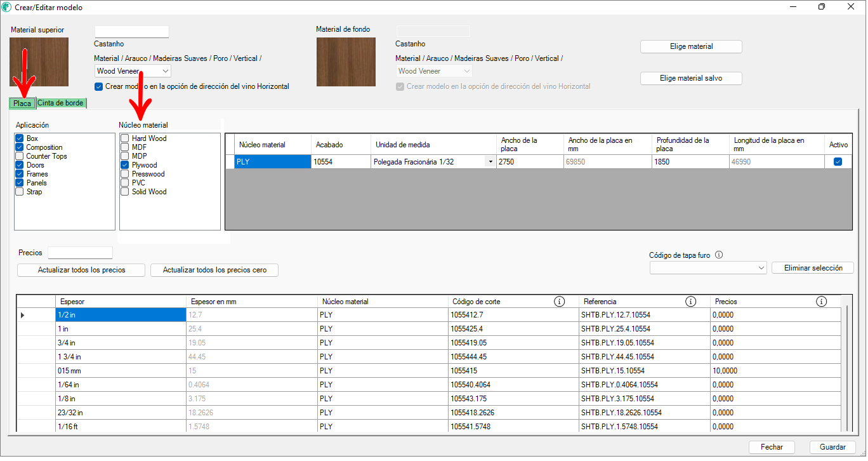This screenshot has width=868, height=461.
Task: Open the top Wood Veneer dropdown
Action: coord(165,71)
